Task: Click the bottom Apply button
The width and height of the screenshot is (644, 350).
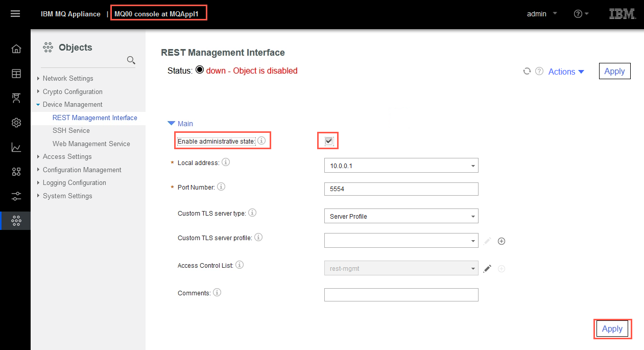Action: [x=612, y=329]
